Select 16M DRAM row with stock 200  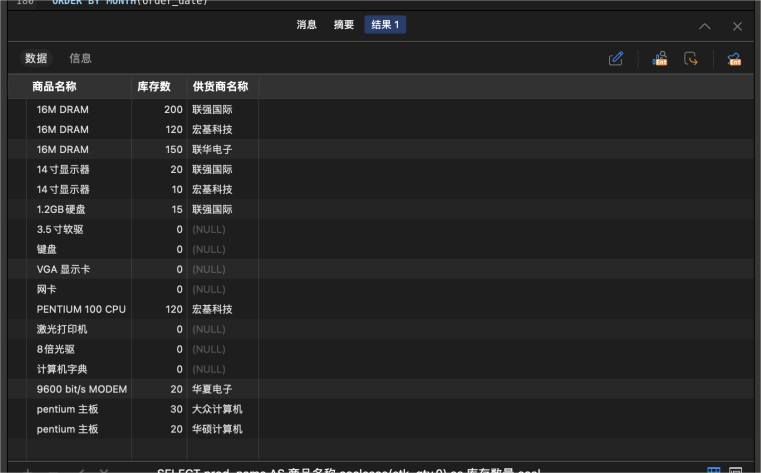point(63,110)
